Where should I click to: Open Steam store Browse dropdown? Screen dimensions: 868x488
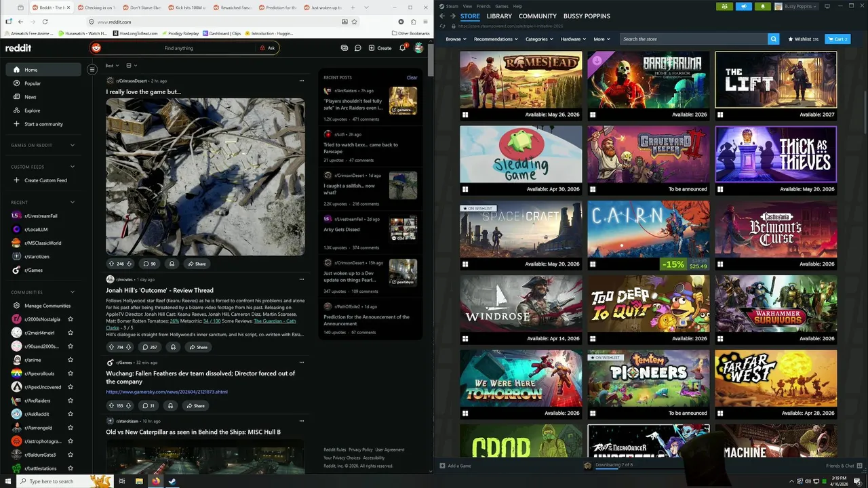tap(456, 39)
